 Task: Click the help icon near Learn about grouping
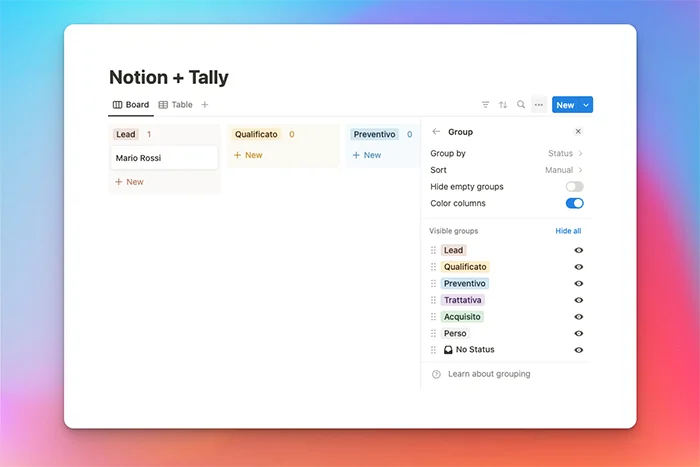coord(436,374)
